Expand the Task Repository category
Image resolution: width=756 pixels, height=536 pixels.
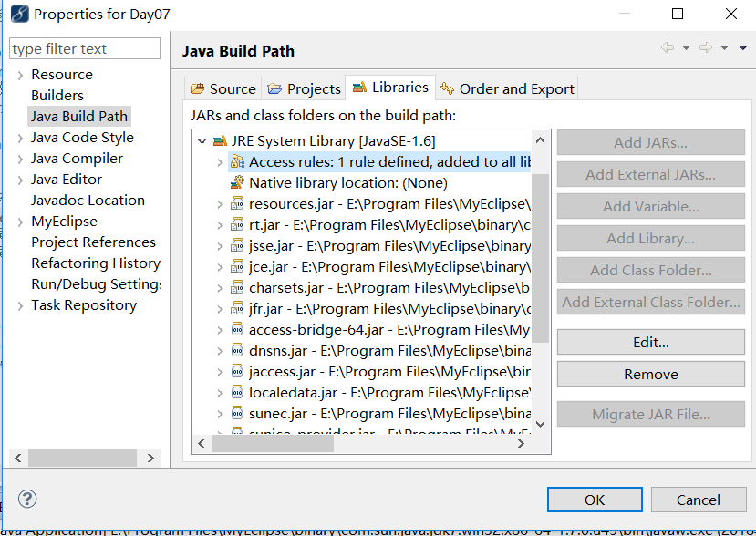(20, 306)
